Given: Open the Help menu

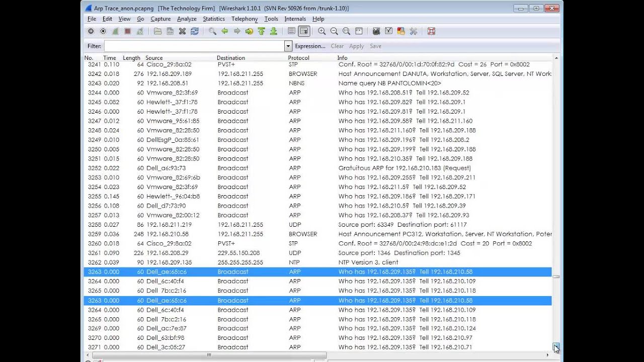Looking at the screenshot, I should coord(318,19).
